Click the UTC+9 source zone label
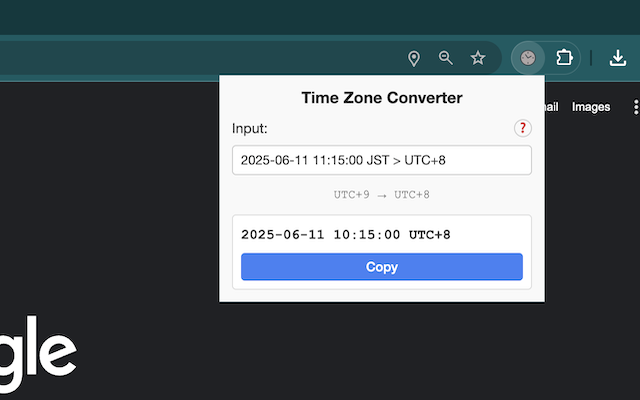 351,195
